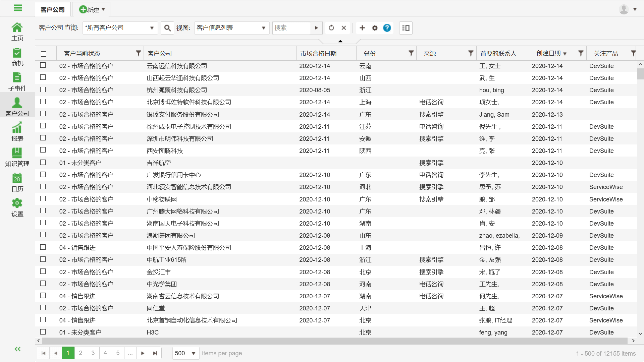Collapse sidebar with double chevron
644x362 pixels.
click(17, 349)
